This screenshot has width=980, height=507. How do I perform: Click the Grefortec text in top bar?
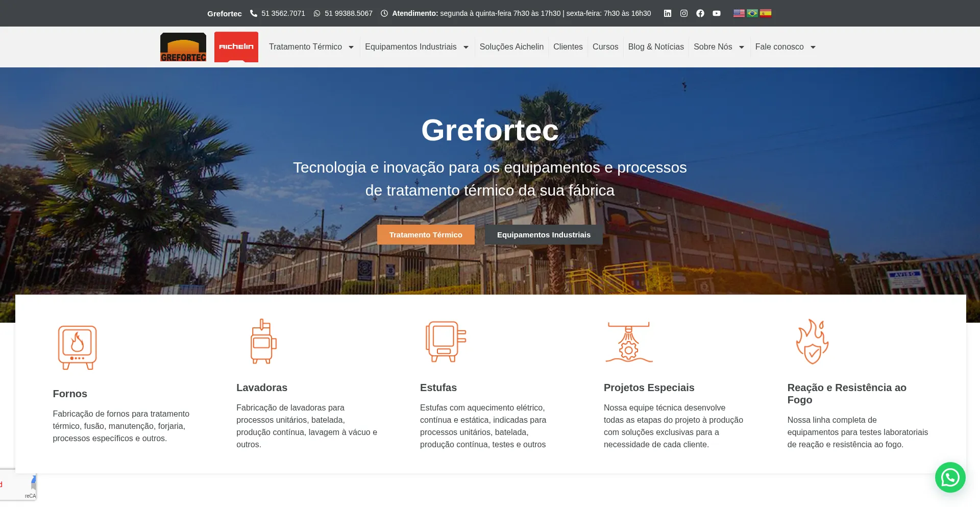(x=225, y=13)
